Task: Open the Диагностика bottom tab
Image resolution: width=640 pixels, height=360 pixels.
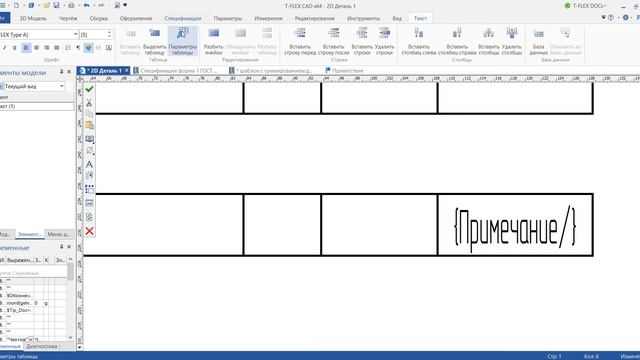Action: coord(42,346)
